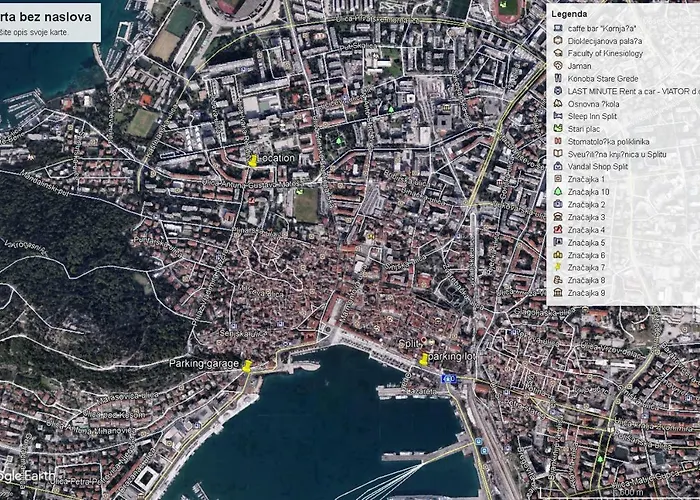Click the yellow Location pushpin marker
700x500 pixels.
click(252, 160)
